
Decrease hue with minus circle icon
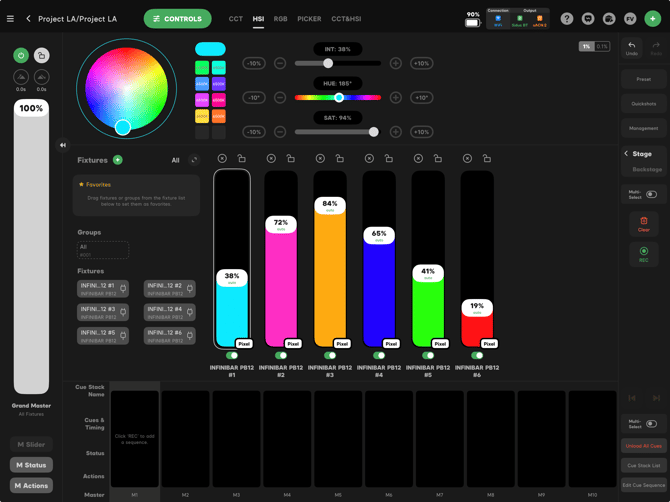point(280,98)
